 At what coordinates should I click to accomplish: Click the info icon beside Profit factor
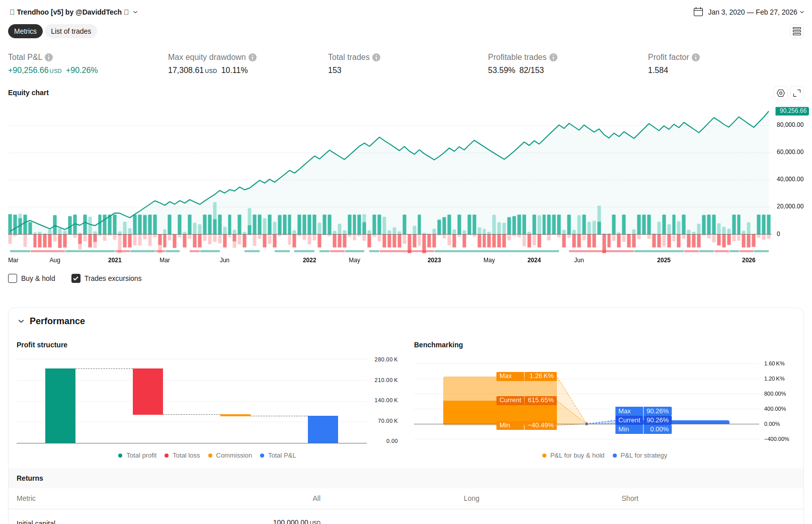pos(696,57)
